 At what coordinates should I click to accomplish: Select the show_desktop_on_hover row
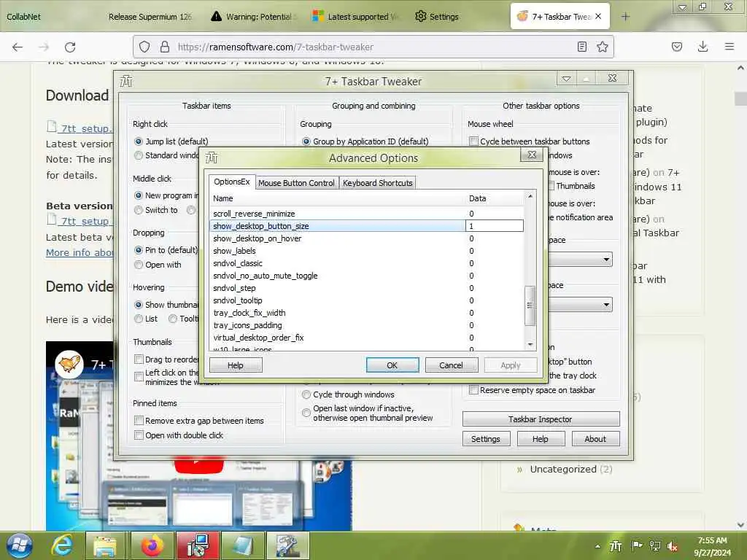coord(366,238)
